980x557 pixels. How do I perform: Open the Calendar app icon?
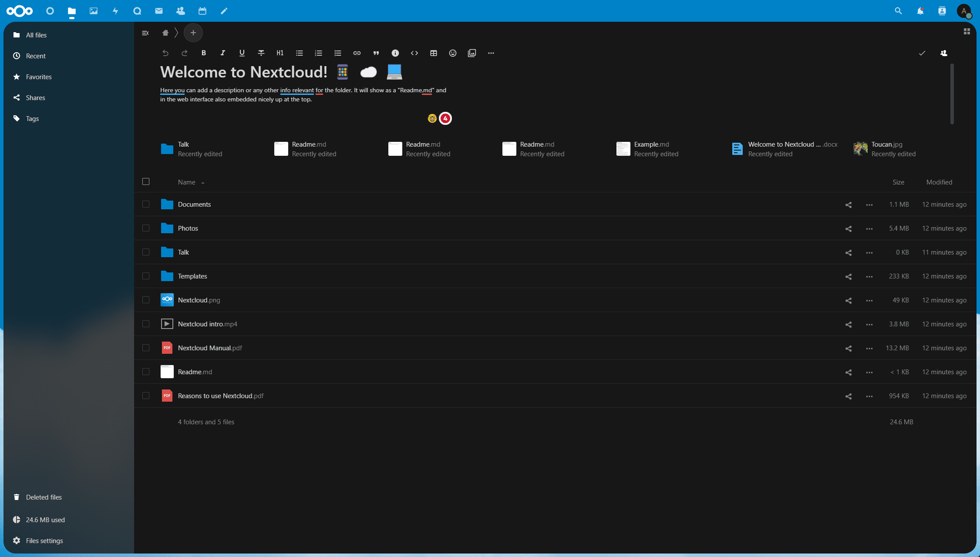pyautogui.click(x=202, y=11)
